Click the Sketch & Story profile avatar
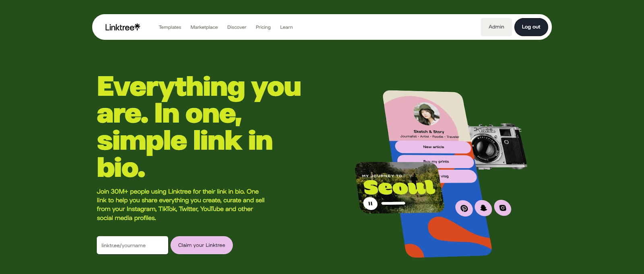Image resolution: width=644 pixels, height=274 pixels. 427,114
